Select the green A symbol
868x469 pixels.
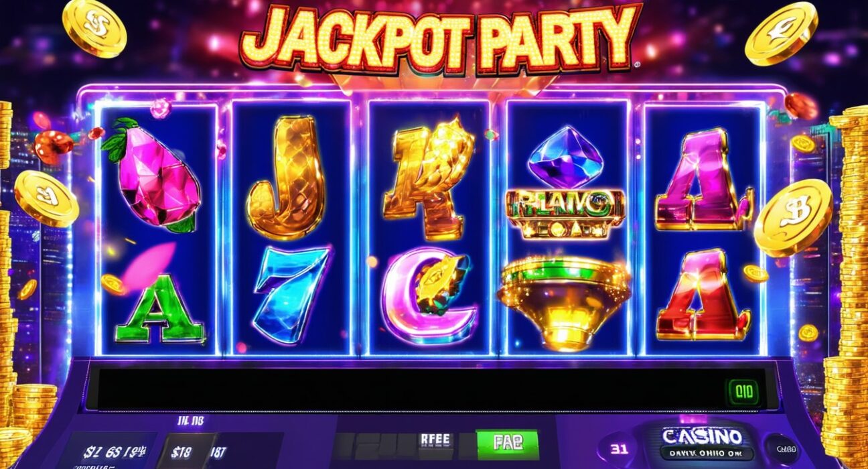tap(159, 308)
